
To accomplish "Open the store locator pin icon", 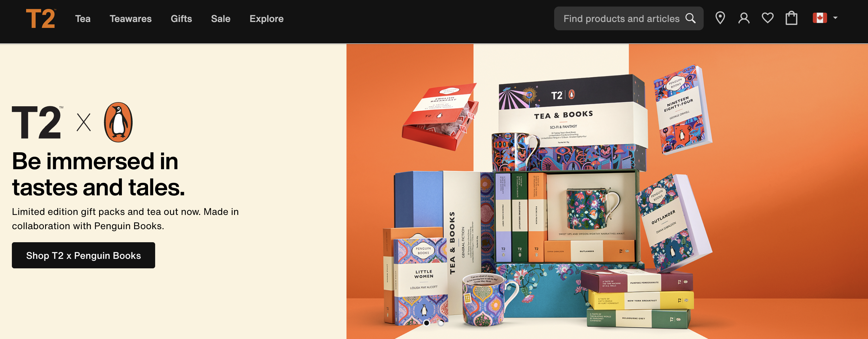I will coord(720,18).
